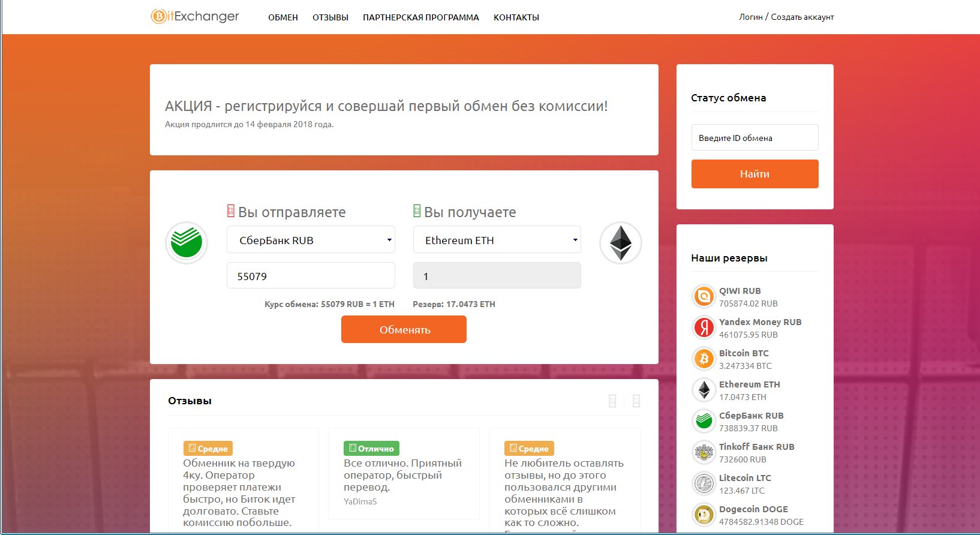Image resolution: width=980 pixels, height=535 pixels.
Task: Click Логин / Создать аккаунт link
Action: 786,17
